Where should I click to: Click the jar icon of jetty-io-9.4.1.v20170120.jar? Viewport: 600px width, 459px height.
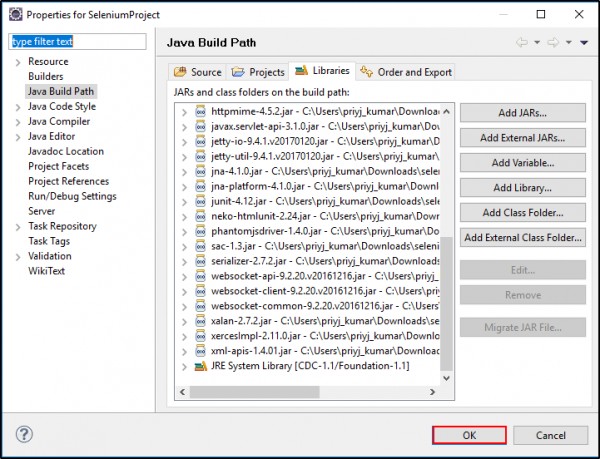(201, 141)
